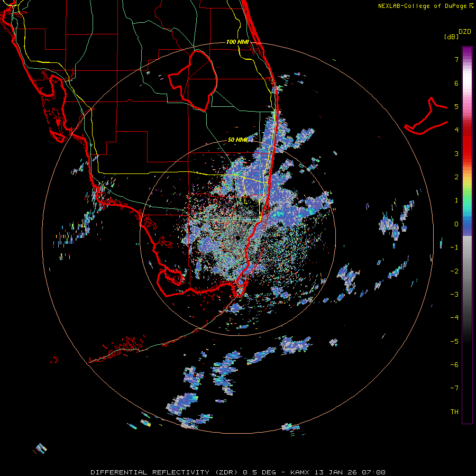Click the 2 dB value on color scale
The image size is (476, 476).
point(456,177)
